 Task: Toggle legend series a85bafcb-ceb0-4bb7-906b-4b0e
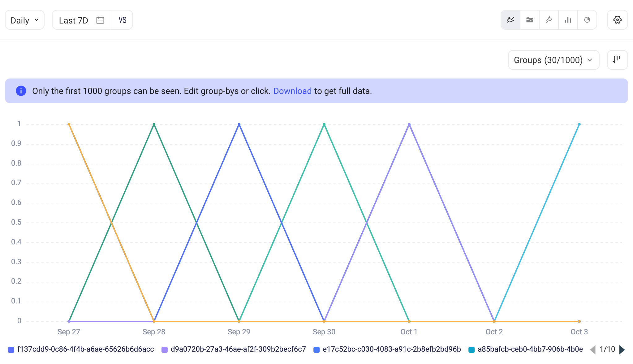tap(526, 349)
